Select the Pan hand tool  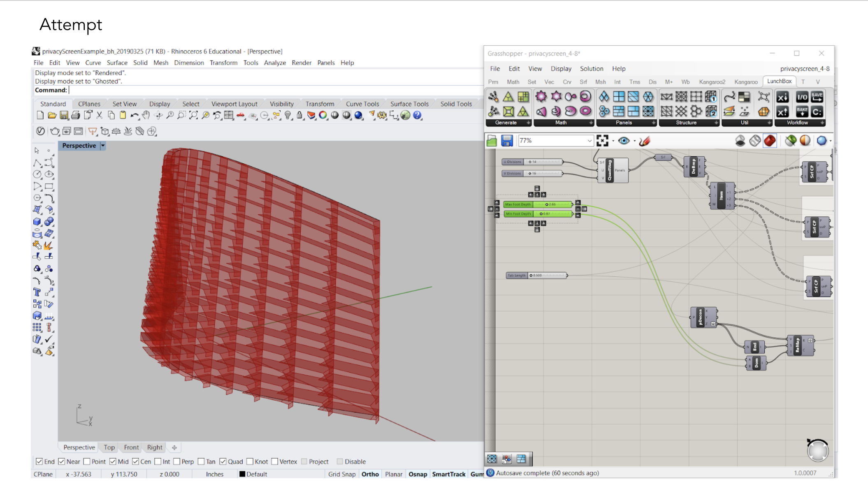click(x=146, y=116)
